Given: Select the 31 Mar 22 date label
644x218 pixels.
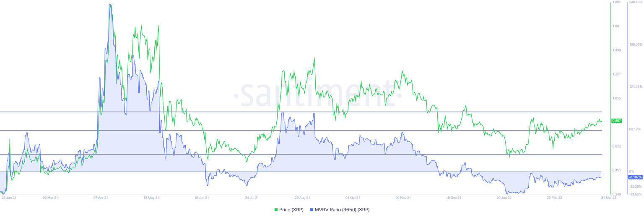Looking at the screenshot, I should [x=608, y=197].
